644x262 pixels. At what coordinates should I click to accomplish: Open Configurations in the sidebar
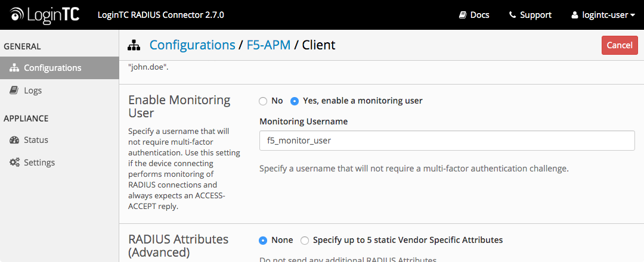[60, 68]
